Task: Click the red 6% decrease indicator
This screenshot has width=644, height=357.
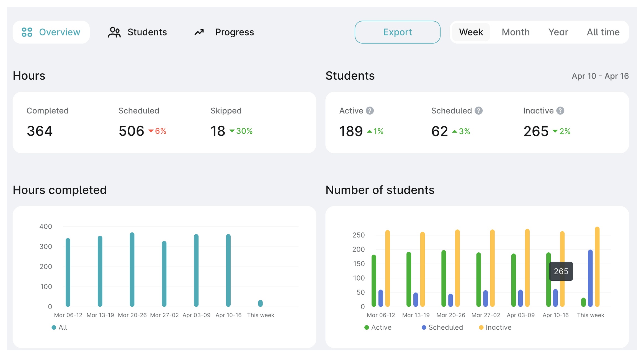Action: coord(157,131)
